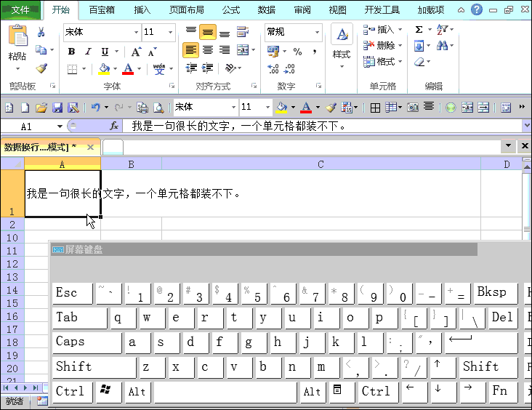Click the cell borders icon
Viewport: 532px width, 410px height.
[x=72, y=69]
